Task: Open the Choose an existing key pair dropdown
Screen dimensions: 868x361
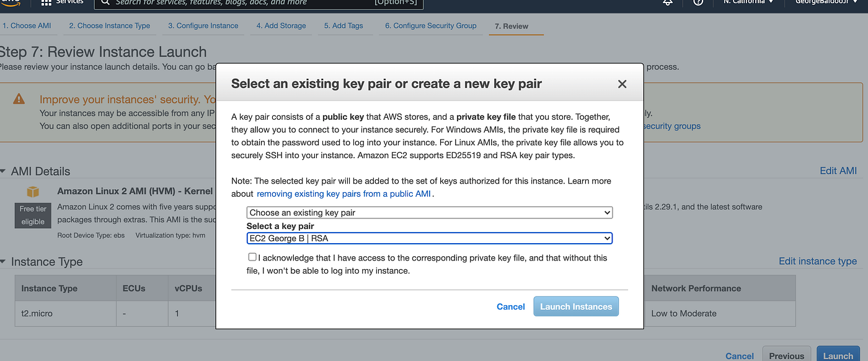Action: click(429, 212)
